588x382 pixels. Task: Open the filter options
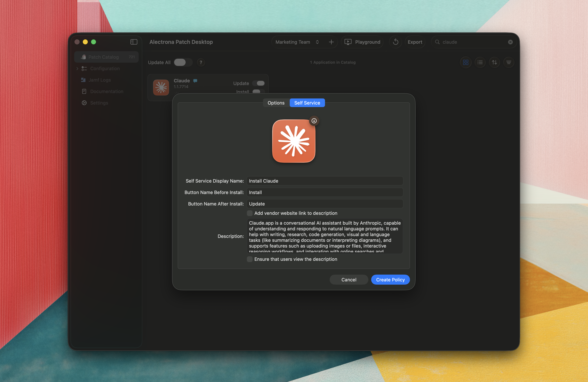click(509, 62)
